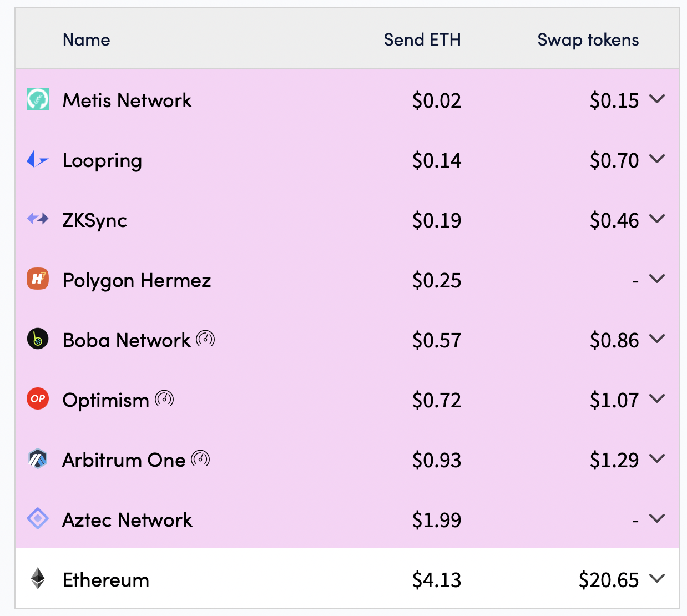687x616 pixels.
Task: Click the Metis Network logo icon
Action: coord(38,99)
